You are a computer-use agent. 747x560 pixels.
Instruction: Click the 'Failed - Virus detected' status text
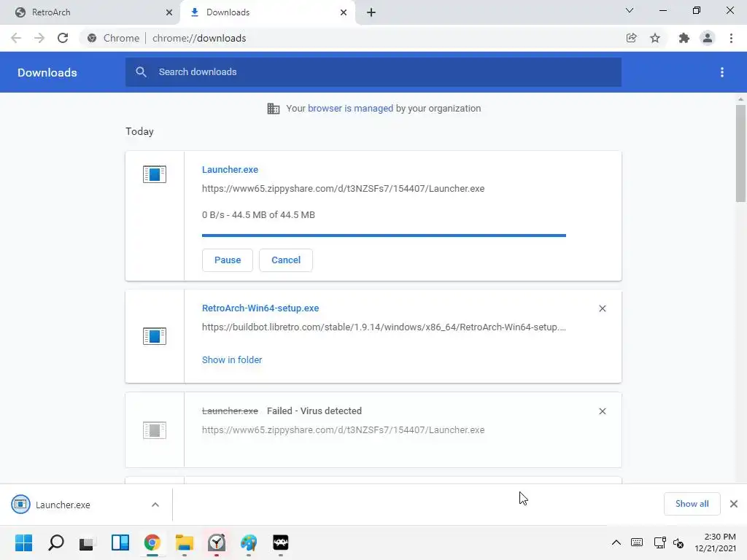pos(314,411)
